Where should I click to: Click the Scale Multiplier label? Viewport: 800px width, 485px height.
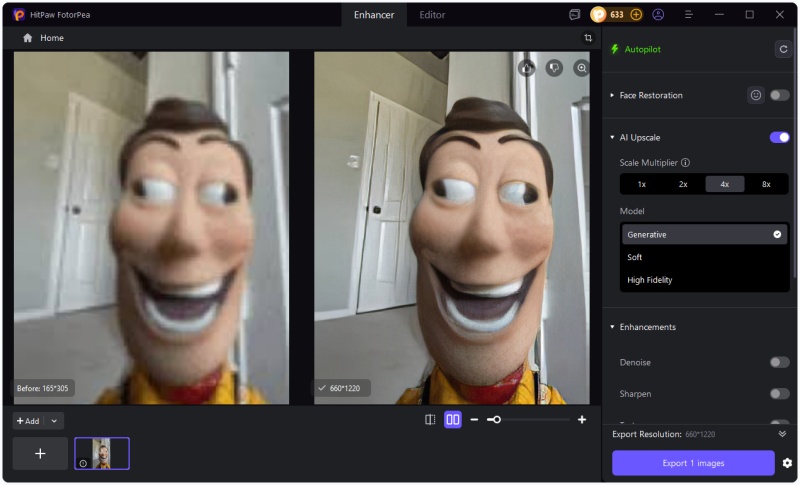coord(648,163)
